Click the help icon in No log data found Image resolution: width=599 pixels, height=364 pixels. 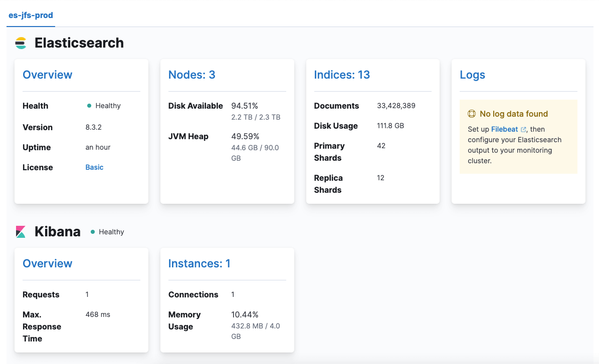472,114
